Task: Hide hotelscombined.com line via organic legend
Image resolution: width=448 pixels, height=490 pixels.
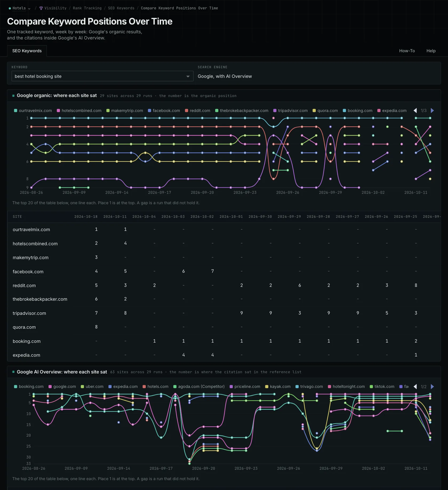Action: click(x=79, y=111)
